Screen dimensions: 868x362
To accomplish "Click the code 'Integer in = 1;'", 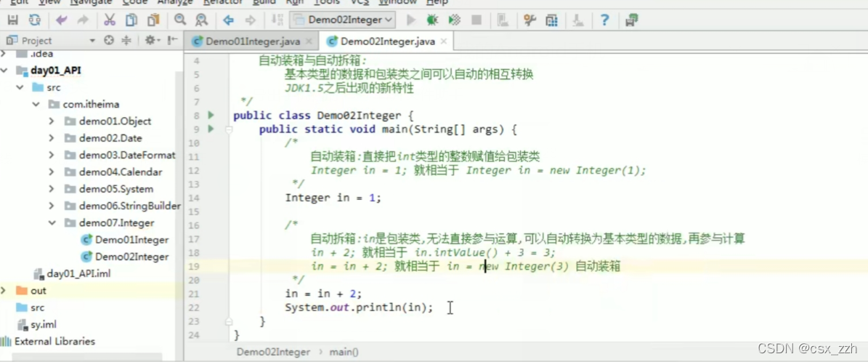I will [x=333, y=198].
